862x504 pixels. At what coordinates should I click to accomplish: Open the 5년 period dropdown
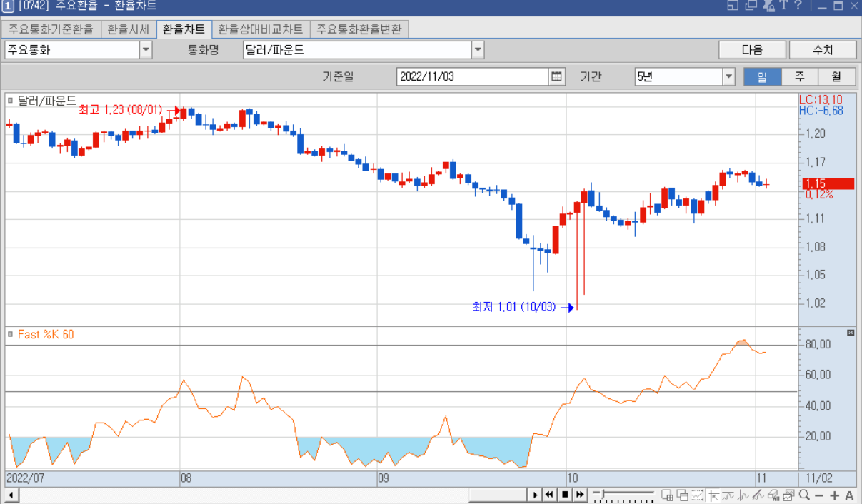728,76
